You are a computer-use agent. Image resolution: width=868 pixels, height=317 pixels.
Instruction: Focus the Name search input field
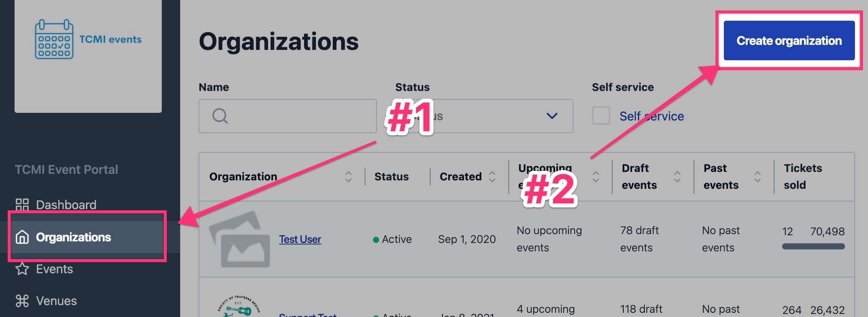pos(288,116)
